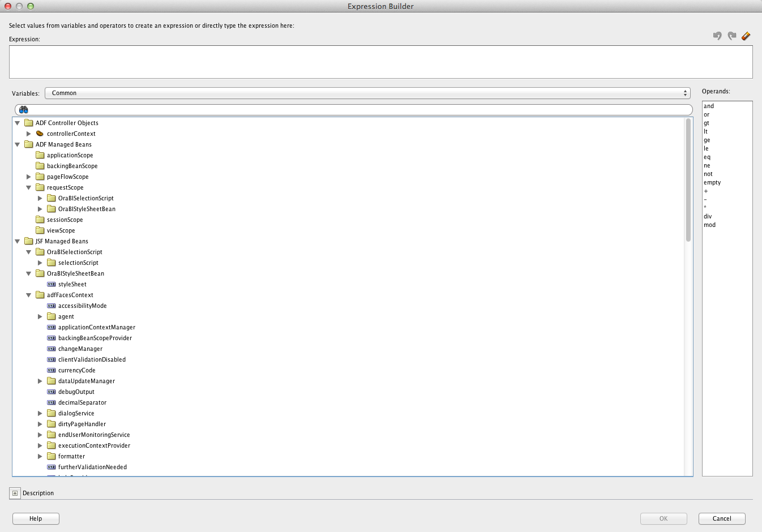Click inside the Expression text field
Viewport: 762px width, 532px height.
[380, 62]
